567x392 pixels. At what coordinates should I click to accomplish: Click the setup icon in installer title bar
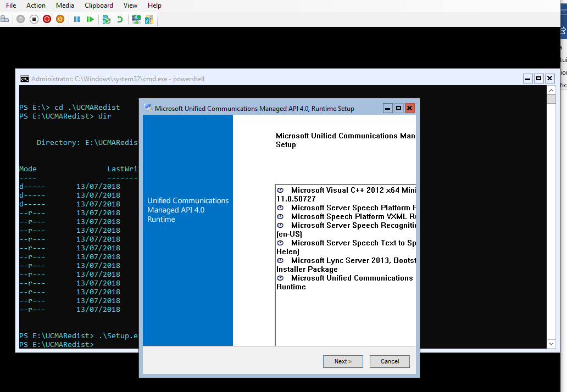148,108
